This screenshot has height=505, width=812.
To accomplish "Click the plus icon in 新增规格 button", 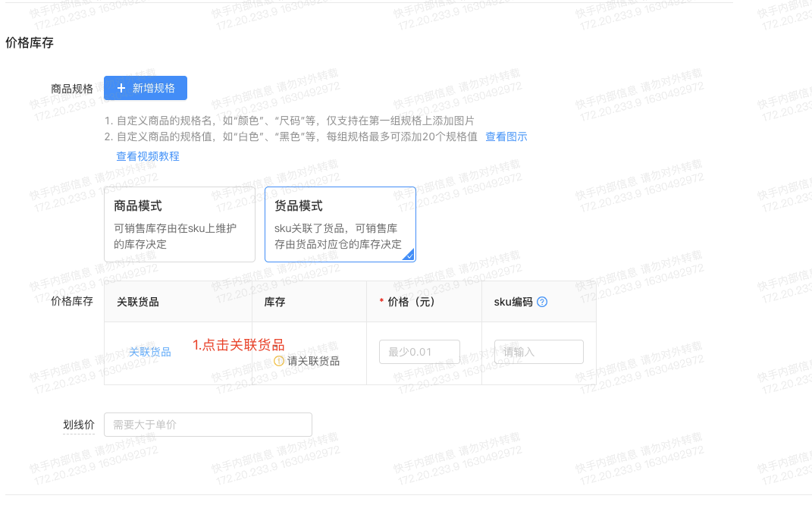I will 121,88.
